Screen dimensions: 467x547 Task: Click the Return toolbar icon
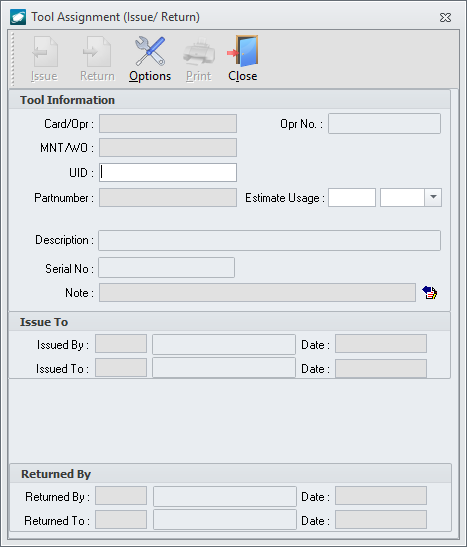[97, 52]
